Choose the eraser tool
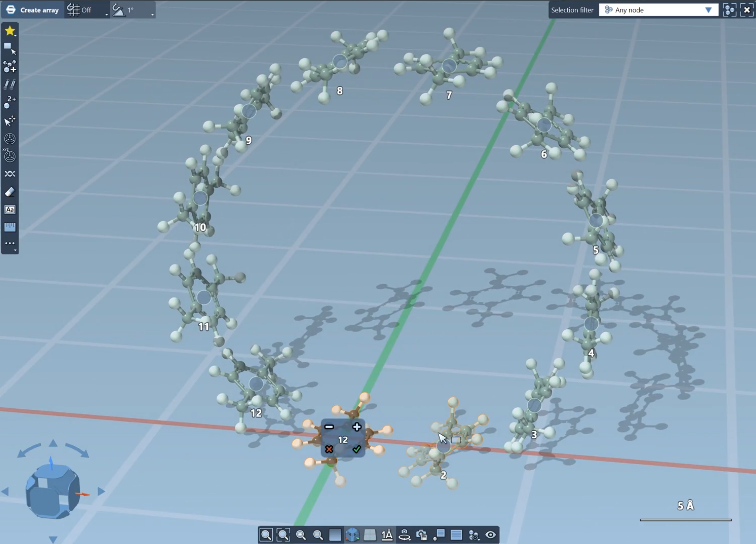This screenshot has height=544, width=756. click(9, 192)
